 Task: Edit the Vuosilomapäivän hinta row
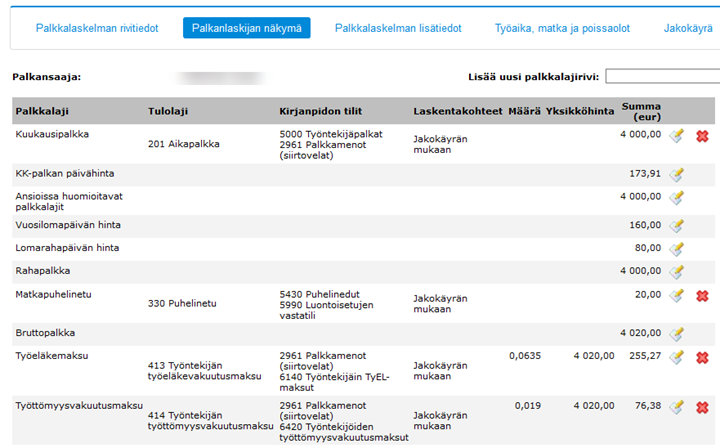(x=677, y=226)
